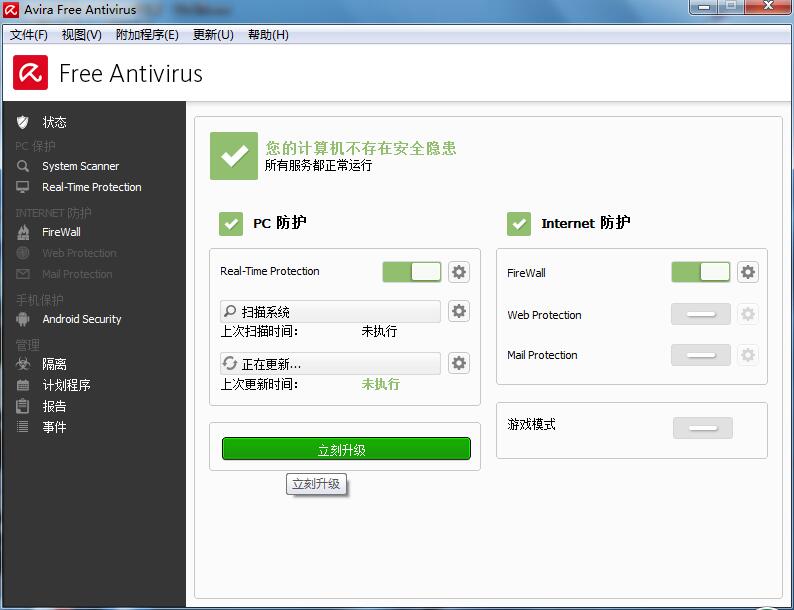
Task: Open Real-Time Protection settings gear
Action: tap(459, 272)
